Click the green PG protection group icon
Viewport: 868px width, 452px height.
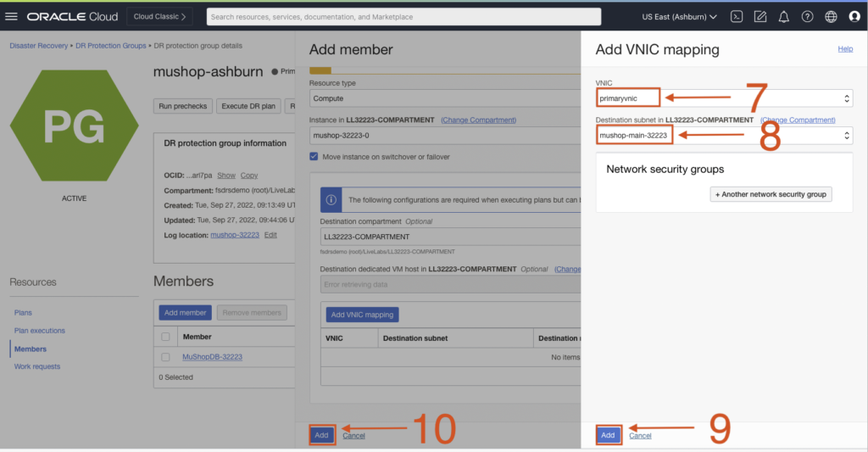tap(74, 126)
